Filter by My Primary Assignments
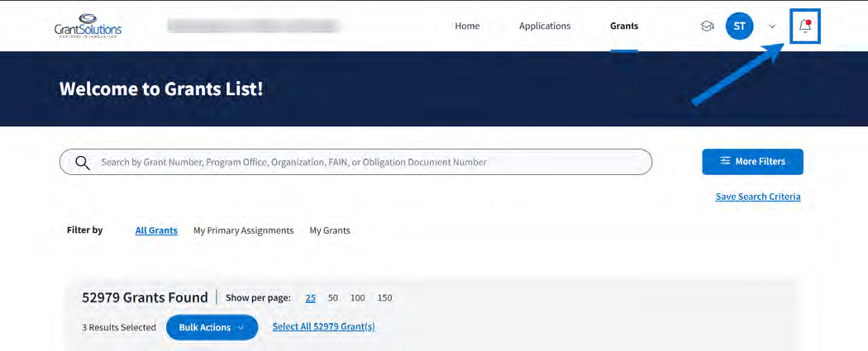Image resolution: width=868 pixels, height=351 pixels. coord(243,230)
